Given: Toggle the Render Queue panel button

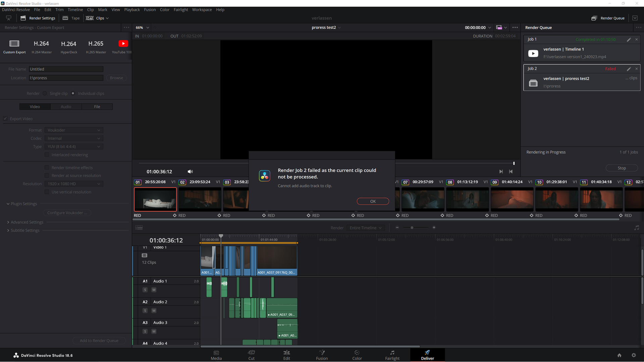Looking at the screenshot, I should coord(608,18).
